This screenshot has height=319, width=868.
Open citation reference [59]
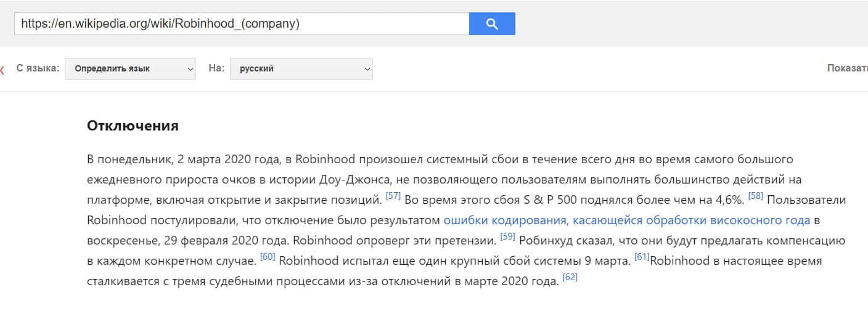click(507, 236)
